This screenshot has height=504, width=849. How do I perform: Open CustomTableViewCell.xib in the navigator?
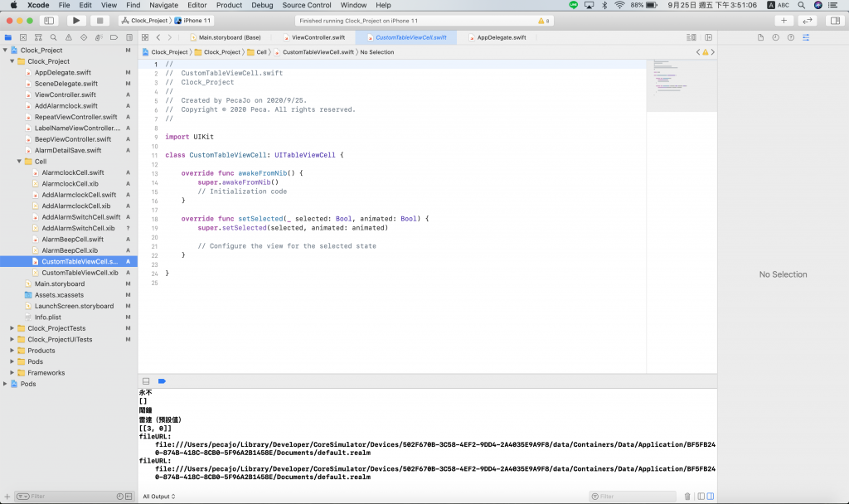click(x=80, y=272)
